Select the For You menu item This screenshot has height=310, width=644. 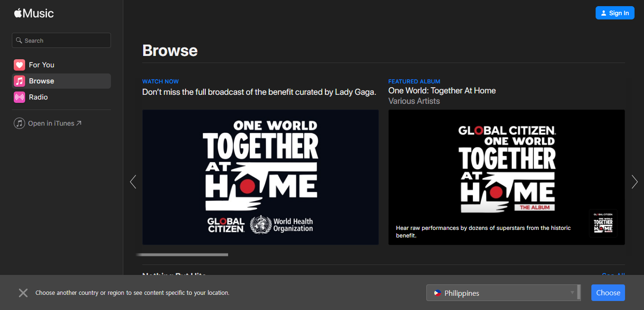[x=42, y=65]
